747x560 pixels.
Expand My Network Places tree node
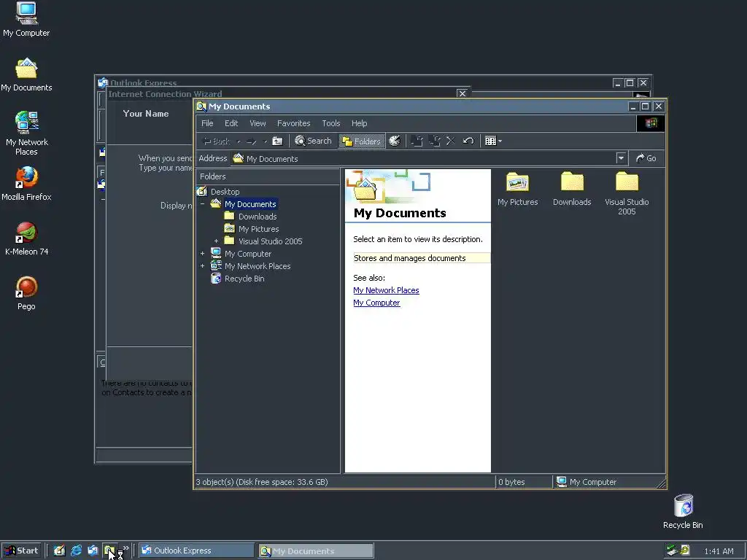point(203,265)
